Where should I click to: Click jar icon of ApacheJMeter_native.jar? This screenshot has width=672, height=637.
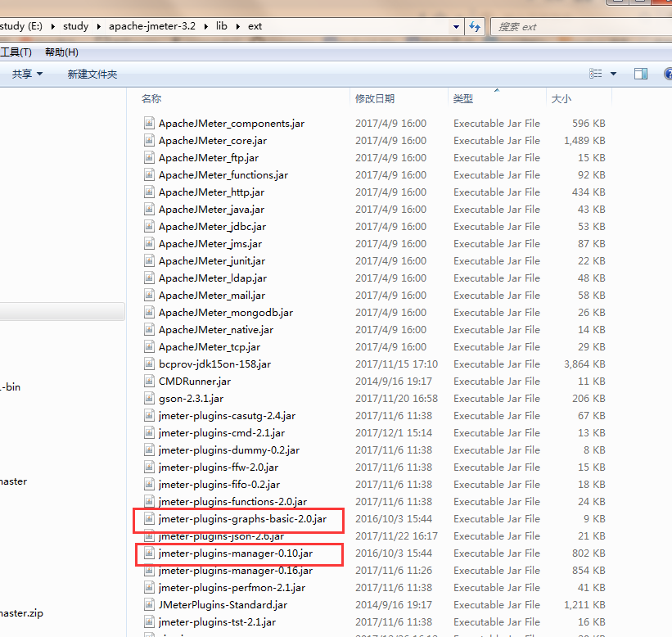click(x=149, y=329)
